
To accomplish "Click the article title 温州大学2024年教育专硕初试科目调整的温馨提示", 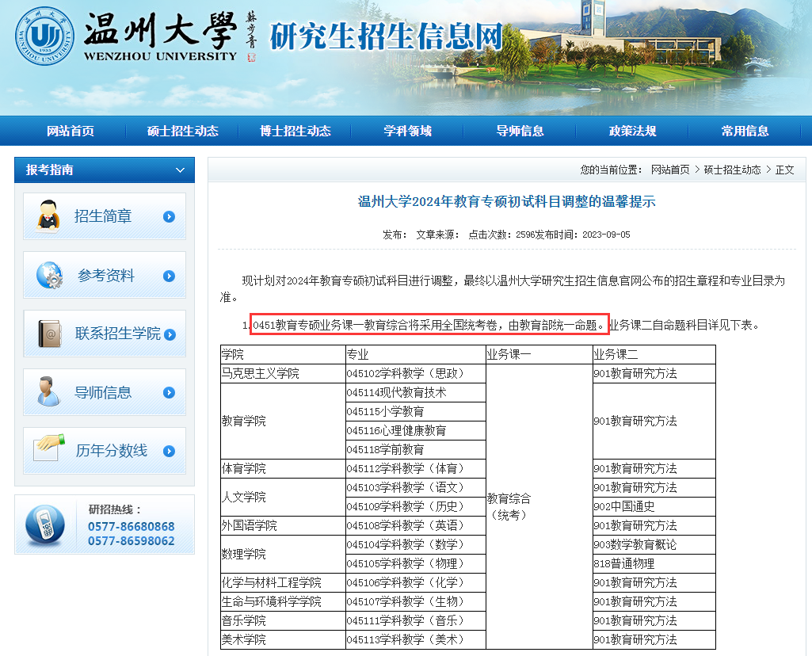I will (x=506, y=201).
